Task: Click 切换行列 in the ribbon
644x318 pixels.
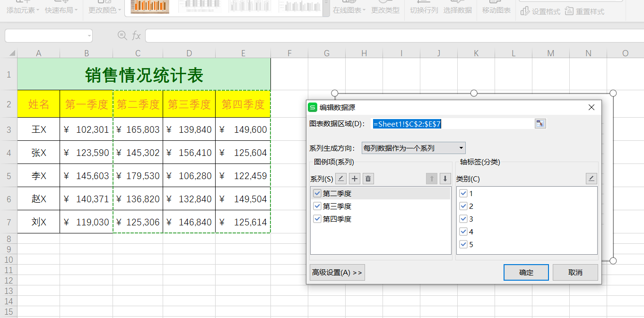Action: tap(424, 10)
